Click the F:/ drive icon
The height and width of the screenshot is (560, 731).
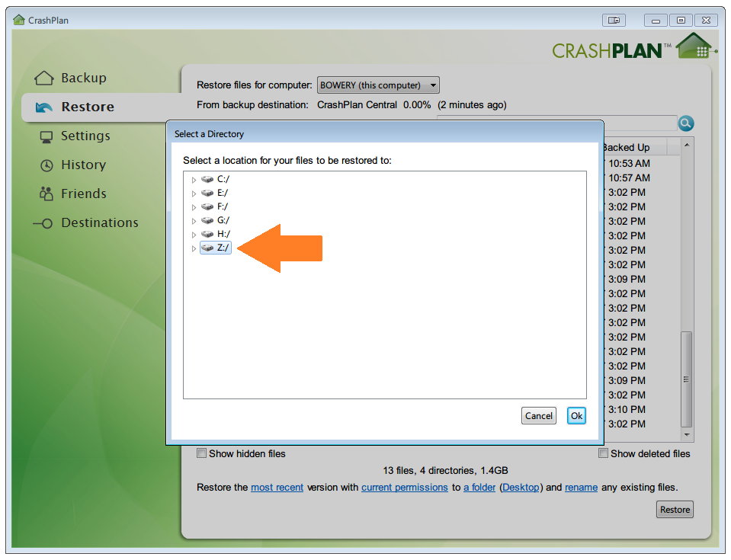point(207,206)
